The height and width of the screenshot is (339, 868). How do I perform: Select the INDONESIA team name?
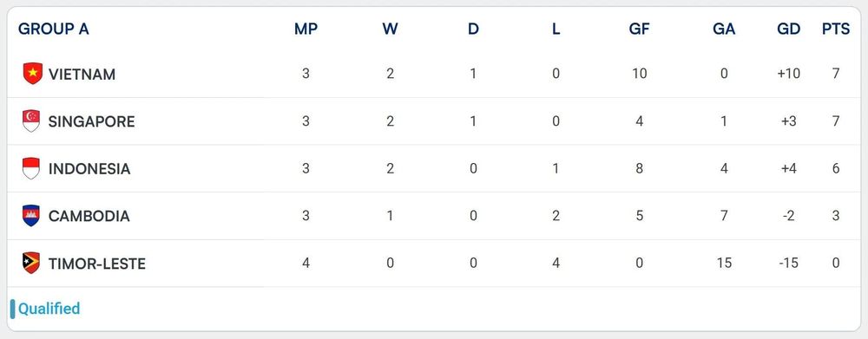(89, 169)
